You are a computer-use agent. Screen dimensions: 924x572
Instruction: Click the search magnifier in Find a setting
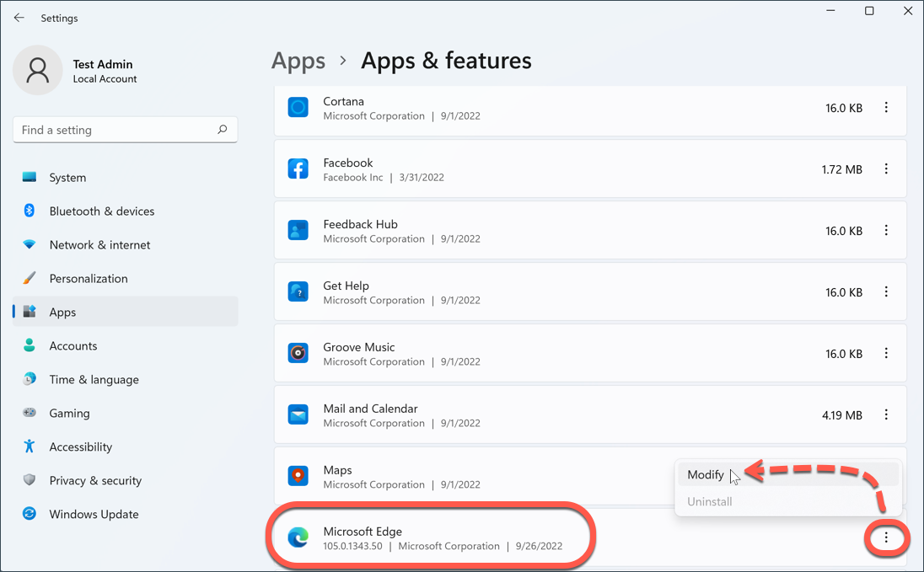click(223, 129)
